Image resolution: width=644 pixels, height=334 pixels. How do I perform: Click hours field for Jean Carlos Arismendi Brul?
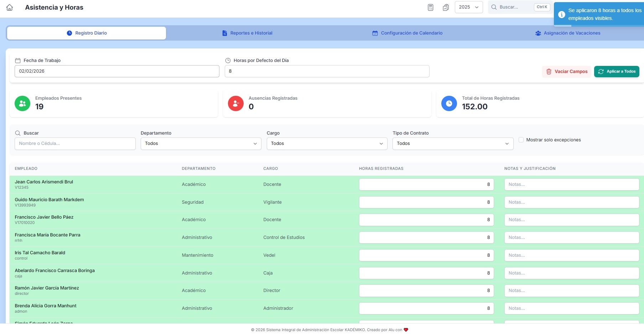pyautogui.click(x=426, y=184)
